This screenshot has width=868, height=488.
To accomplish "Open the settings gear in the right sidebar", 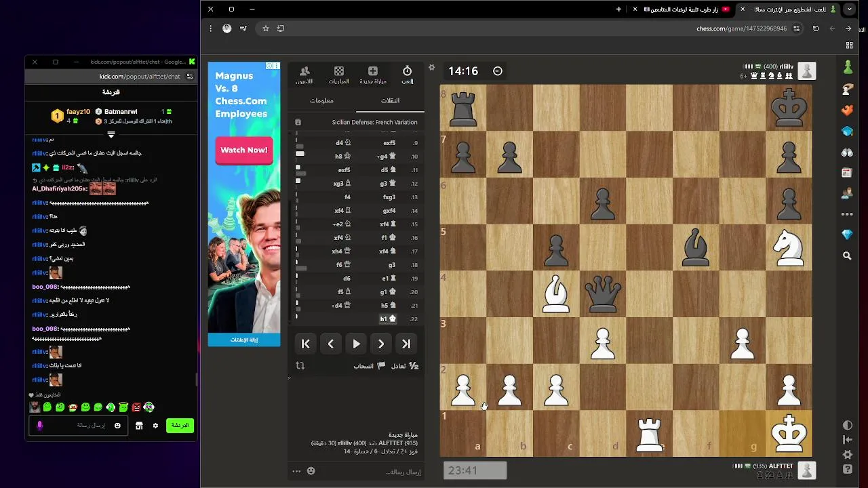I will coord(848,455).
